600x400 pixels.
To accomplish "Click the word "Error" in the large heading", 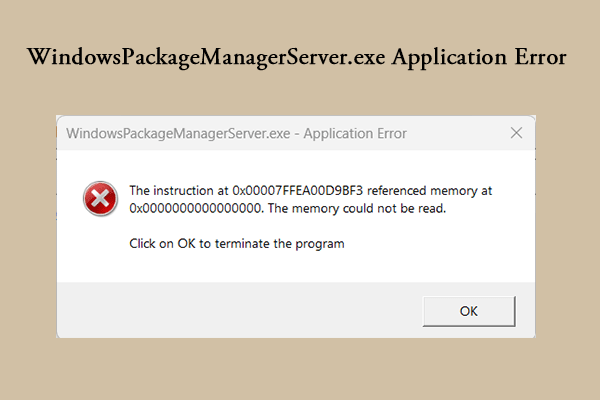I will point(540,57).
